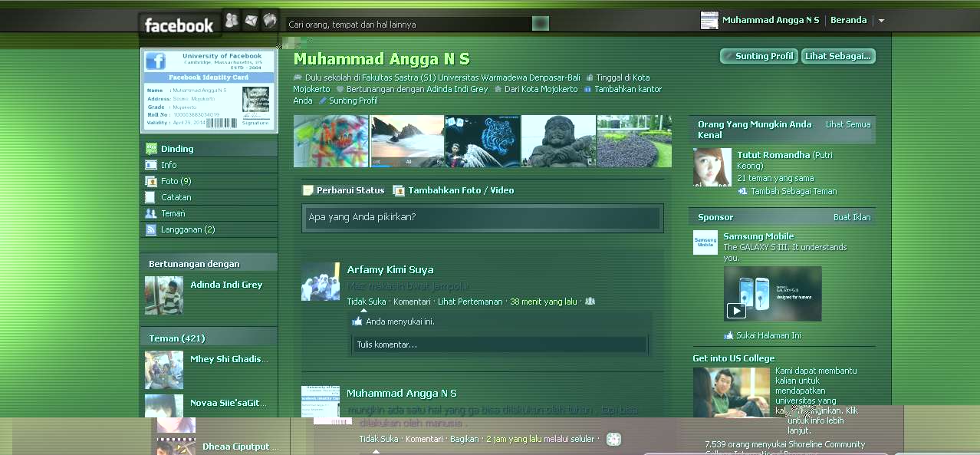Click the Foto photo icon in sidebar
Screen dimensions: 980x455
(151, 181)
